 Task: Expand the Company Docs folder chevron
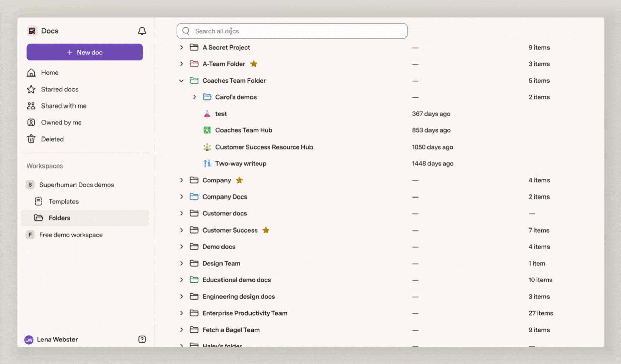coord(181,196)
